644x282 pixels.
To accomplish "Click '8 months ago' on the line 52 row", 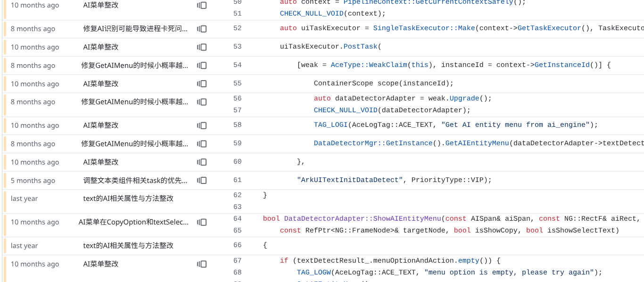I will pos(33,29).
